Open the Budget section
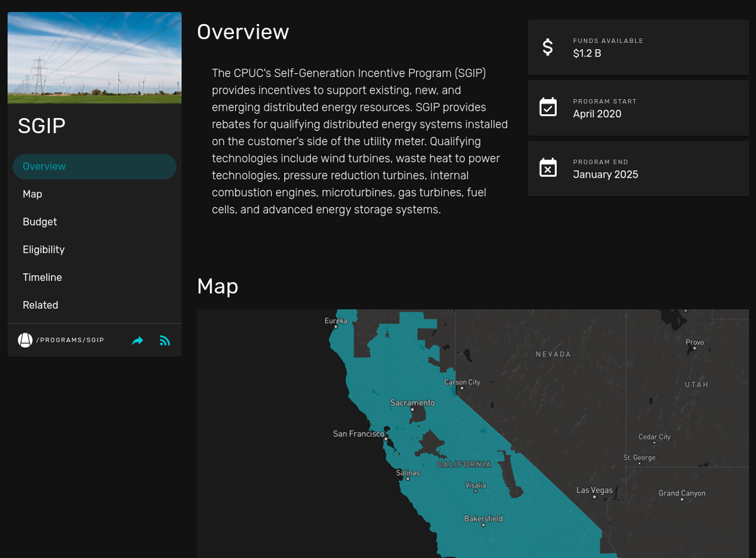Screen dimensions: 756x558 click(40, 222)
